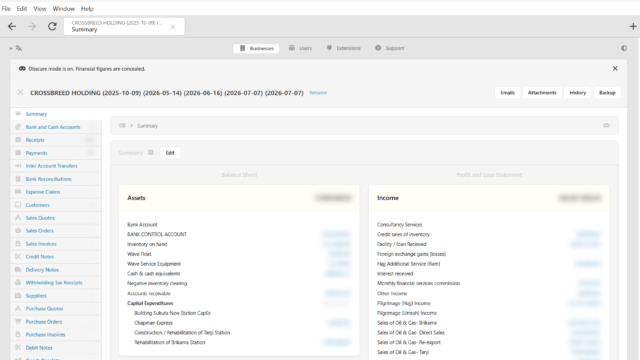This screenshot has height=360, width=640.
Task: Open the Sales Invoices link
Action: (x=41, y=244)
